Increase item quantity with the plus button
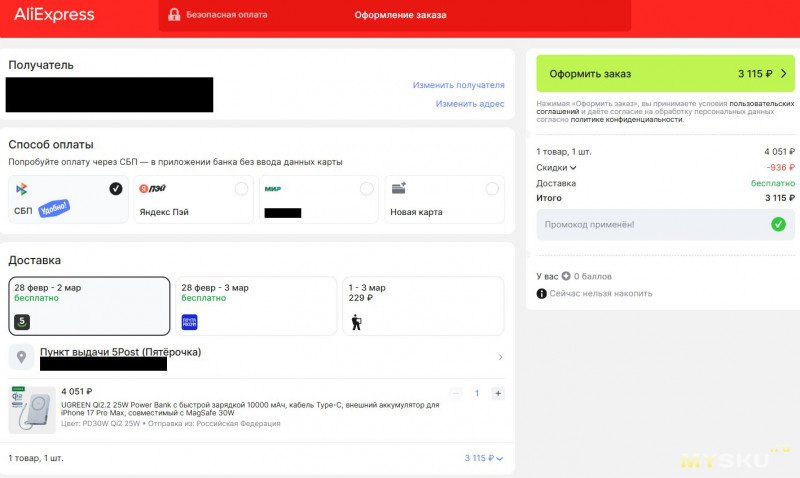 tap(498, 393)
